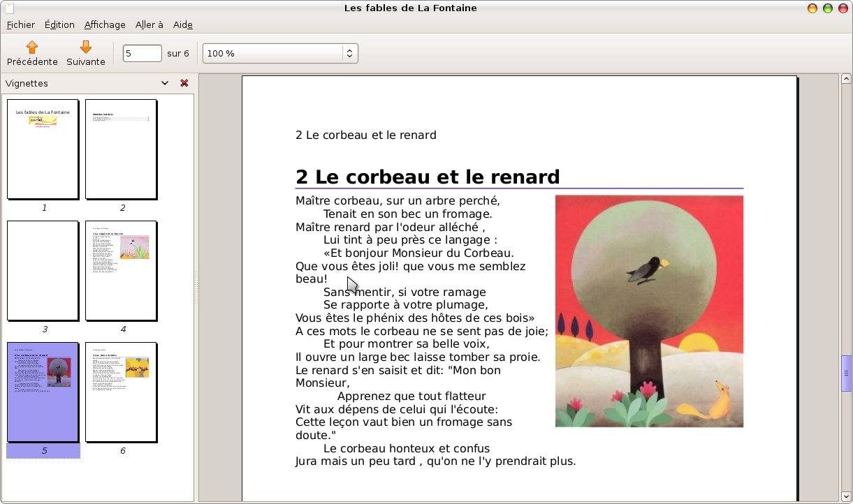This screenshot has width=853, height=504.
Task: Click the scrollbar down arrow
Action: [x=846, y=496]
